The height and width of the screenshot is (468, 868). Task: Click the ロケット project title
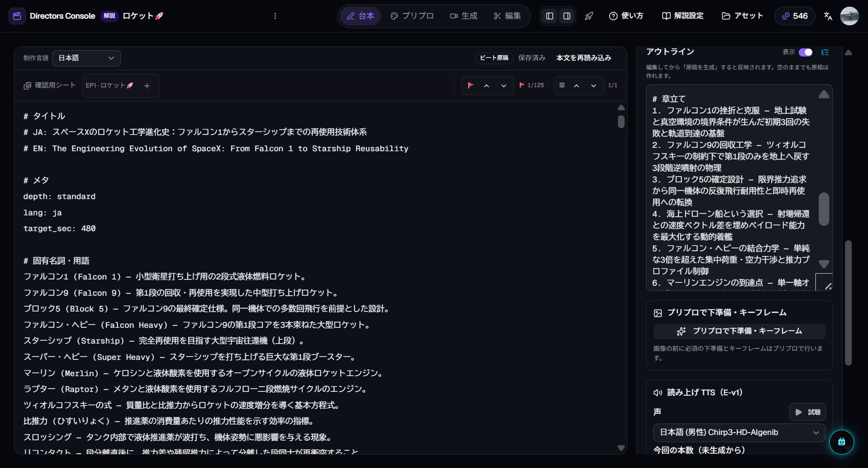click(x=143, y=16)
